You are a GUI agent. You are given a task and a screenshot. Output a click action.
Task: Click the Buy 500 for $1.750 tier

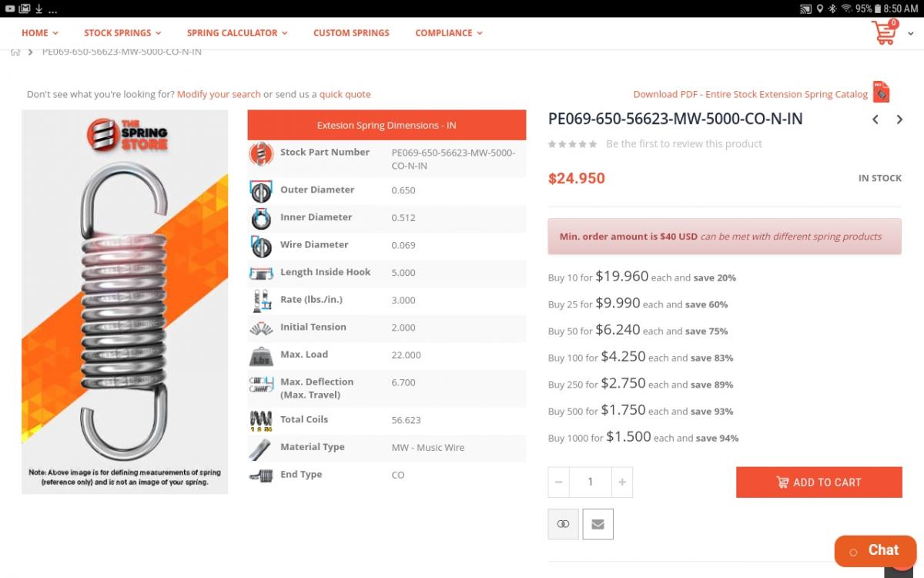(641, 410)
